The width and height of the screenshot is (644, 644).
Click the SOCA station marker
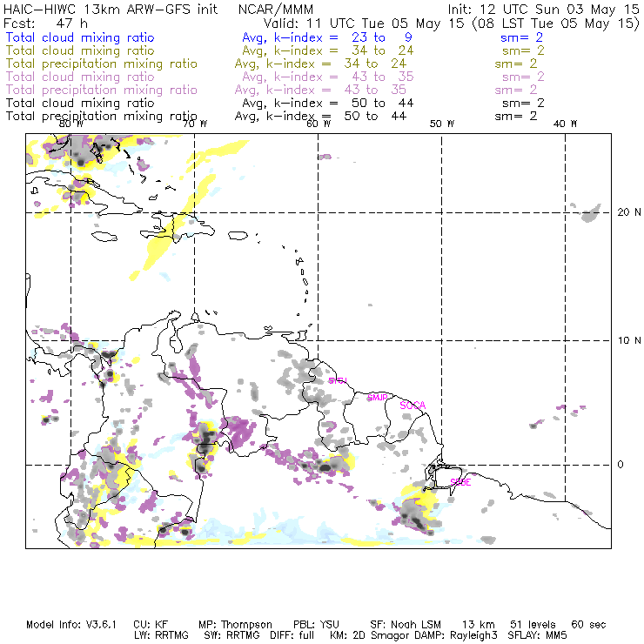click(x=413, y=406)
